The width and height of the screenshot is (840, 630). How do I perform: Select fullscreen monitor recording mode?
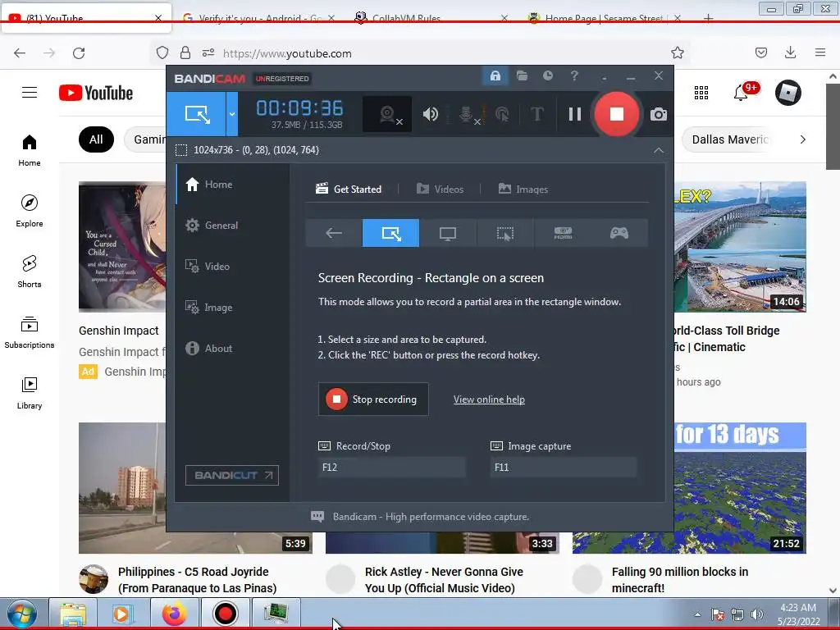click(x=448, y=233)
